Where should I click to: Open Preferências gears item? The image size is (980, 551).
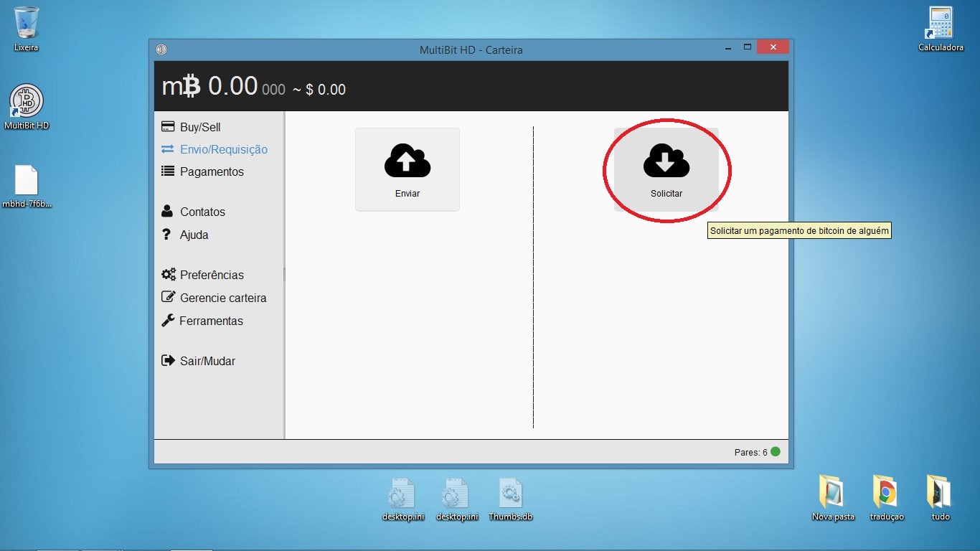(211, 275)
